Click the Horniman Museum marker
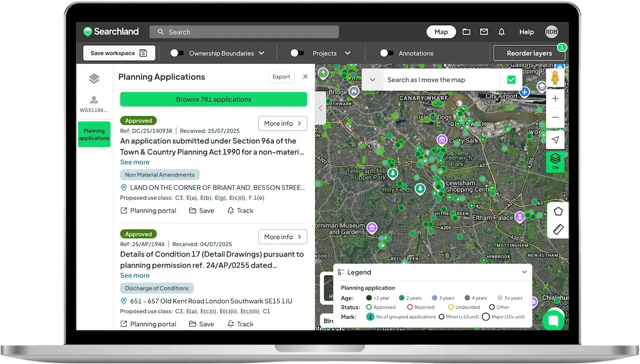This screenshot has width=640, height=364. coord(372,228)
